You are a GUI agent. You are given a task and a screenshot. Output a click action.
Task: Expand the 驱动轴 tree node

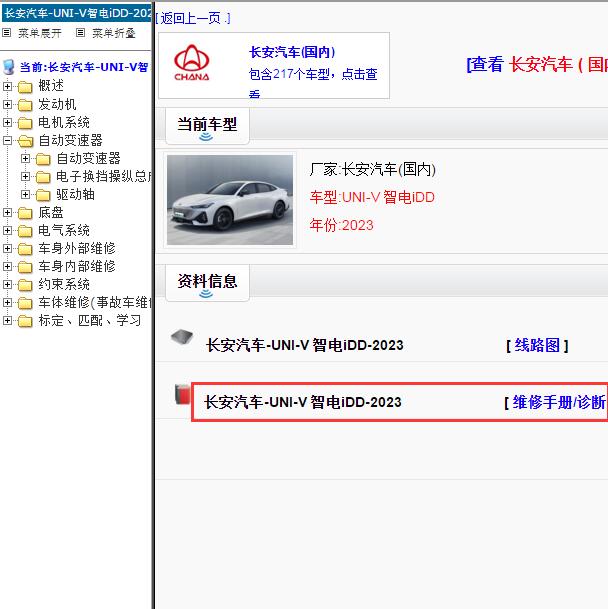tap(25, 194)
